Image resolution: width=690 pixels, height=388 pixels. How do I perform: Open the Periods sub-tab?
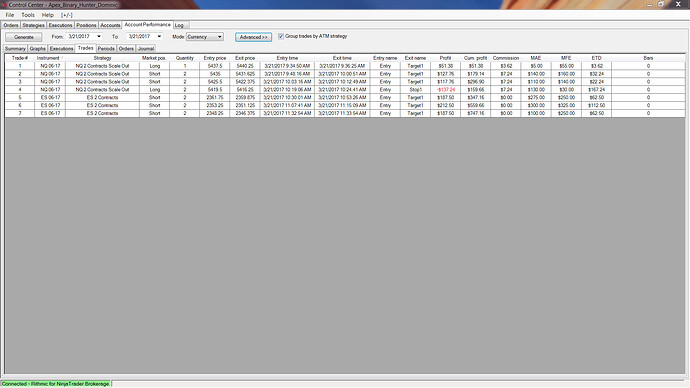pos(106,49)
